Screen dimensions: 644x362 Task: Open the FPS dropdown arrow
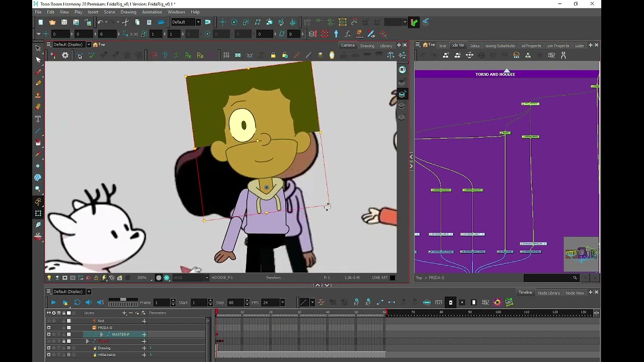click(x=282, y=303)
